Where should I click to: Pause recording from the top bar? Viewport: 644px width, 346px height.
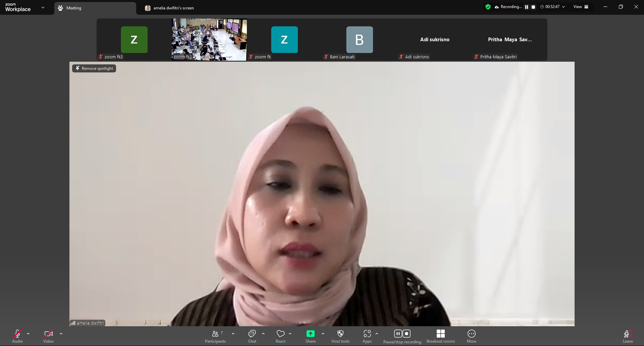click(527, 7)
